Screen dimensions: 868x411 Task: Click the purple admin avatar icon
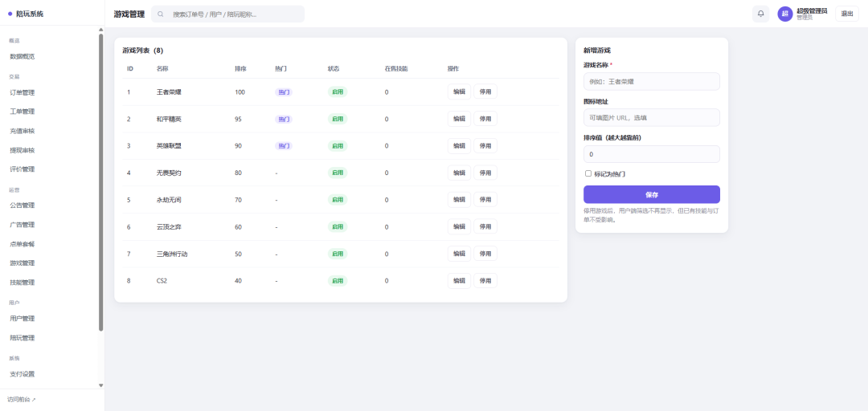coord(785,14)
